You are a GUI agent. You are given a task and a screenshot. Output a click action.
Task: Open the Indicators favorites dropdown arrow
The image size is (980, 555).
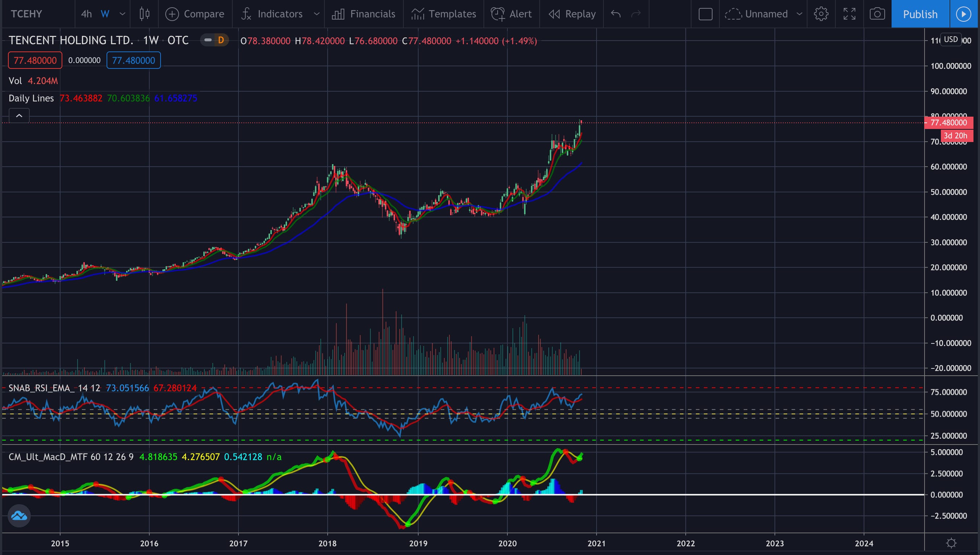pyautogui.click(x=316, y=14)
